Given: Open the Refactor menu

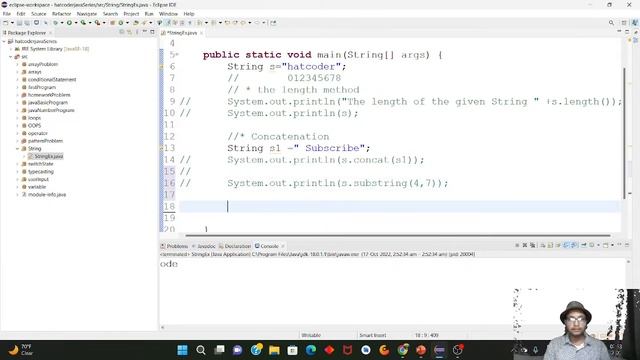Looking at the screenshot, I should click(x=62, y=14).
